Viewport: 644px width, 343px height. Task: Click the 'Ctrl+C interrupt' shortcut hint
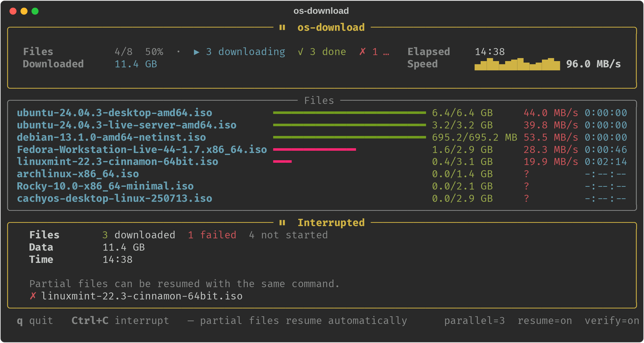pyautogui.click(x=120, y=321)
